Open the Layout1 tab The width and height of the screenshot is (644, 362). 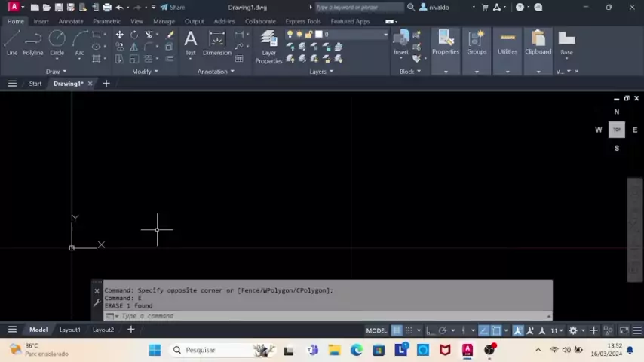point(69,330)
